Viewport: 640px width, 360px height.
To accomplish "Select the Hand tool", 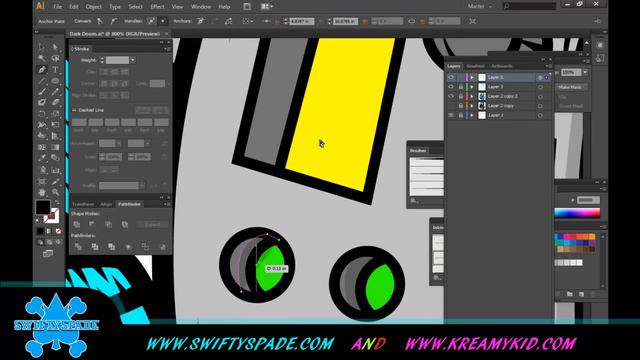I will [x=42, y=192].
